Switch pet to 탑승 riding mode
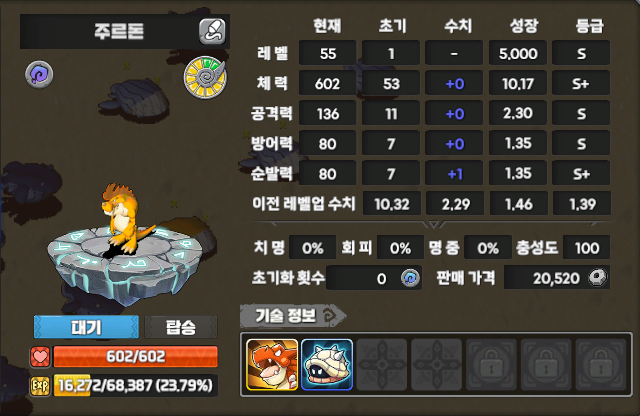Screen dimensions: 640x416 (x=181, y=327)
